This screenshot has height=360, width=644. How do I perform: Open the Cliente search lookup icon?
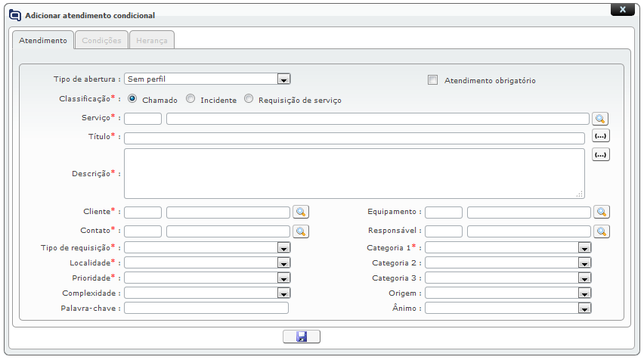pyautogui.click(x=300, y=212)
